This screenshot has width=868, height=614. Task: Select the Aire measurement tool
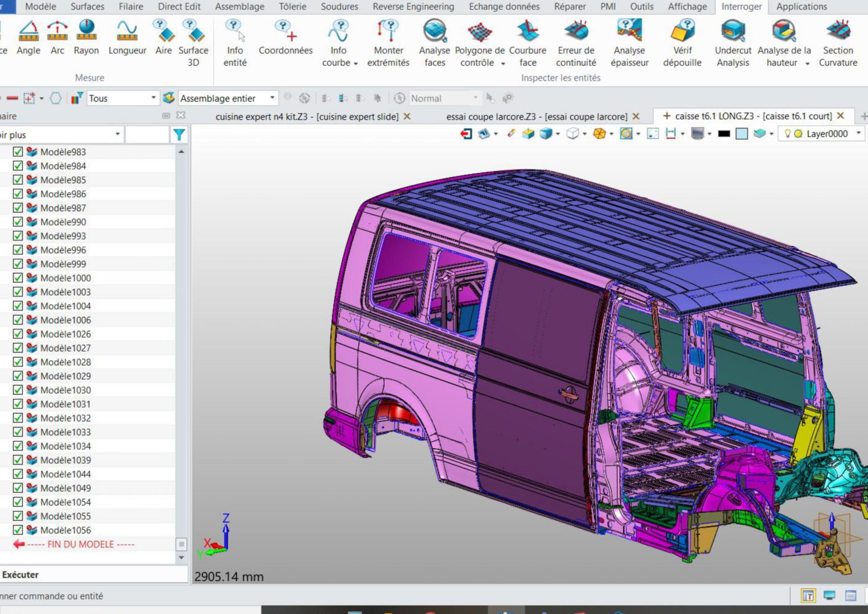(164, 38)
